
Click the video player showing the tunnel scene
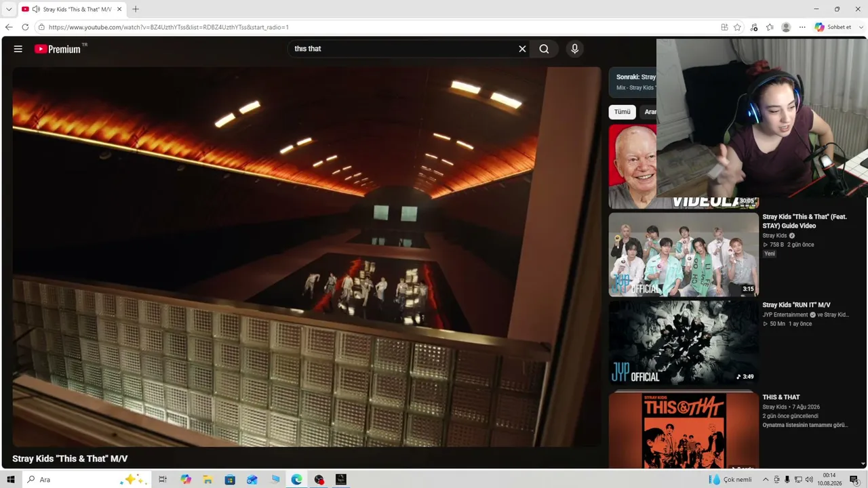pyautogui.click(x=307, y=257)
